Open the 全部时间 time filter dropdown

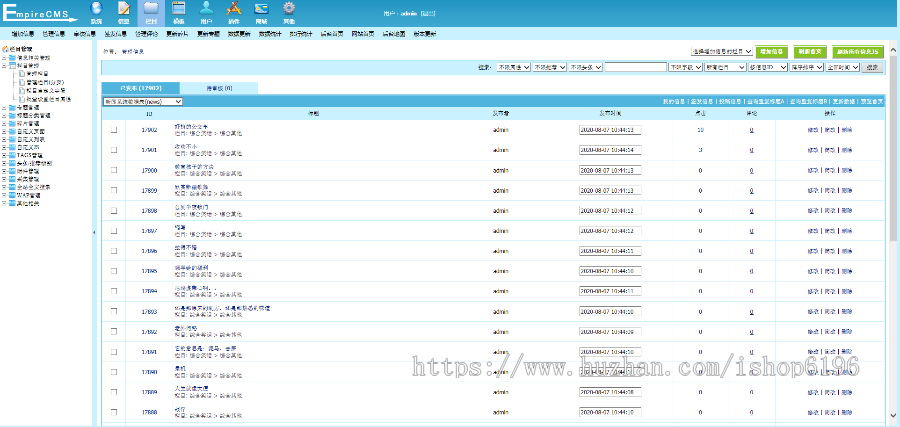(843, 67)
